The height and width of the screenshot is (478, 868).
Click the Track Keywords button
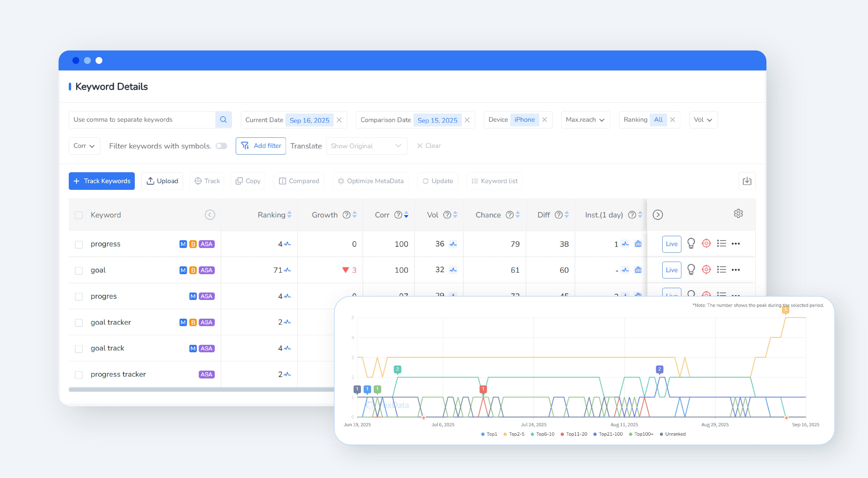coord(101,181)
